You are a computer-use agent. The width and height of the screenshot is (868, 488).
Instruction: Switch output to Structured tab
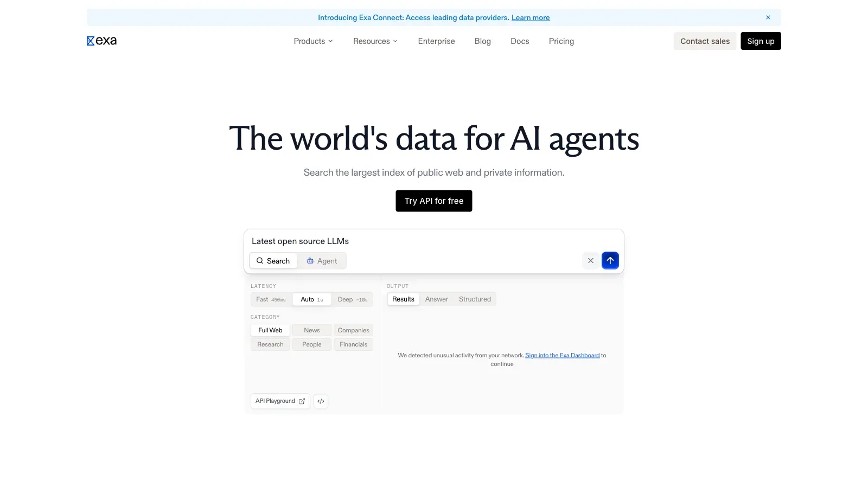475,299
